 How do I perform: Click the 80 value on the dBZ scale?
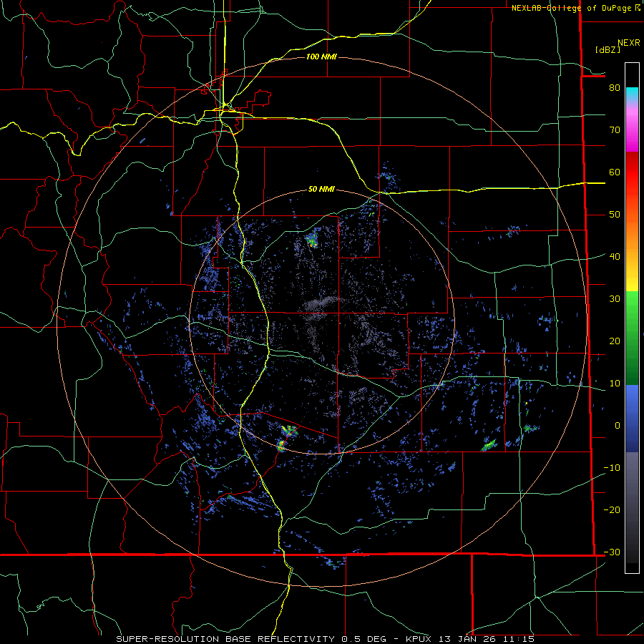[x=615, y=87]
